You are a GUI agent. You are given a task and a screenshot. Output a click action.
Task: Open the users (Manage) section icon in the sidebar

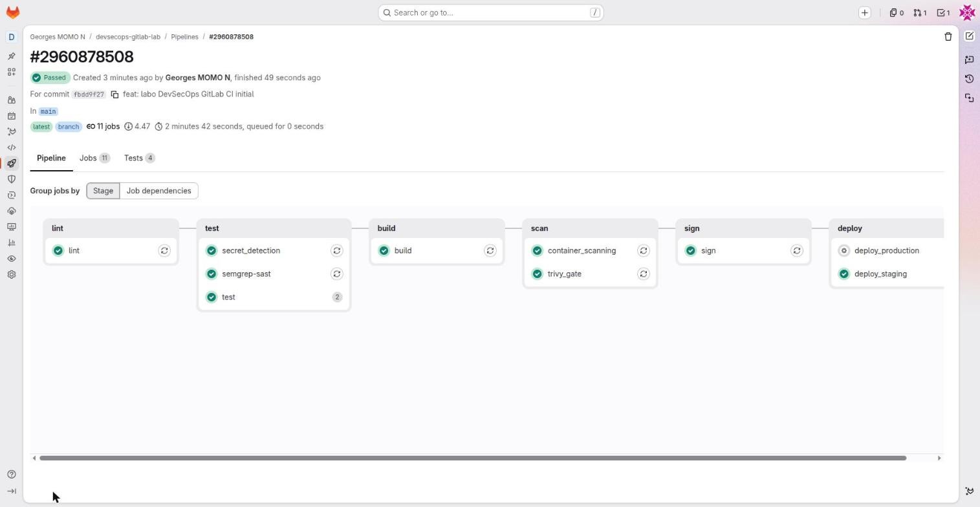(x=11, y=100)
